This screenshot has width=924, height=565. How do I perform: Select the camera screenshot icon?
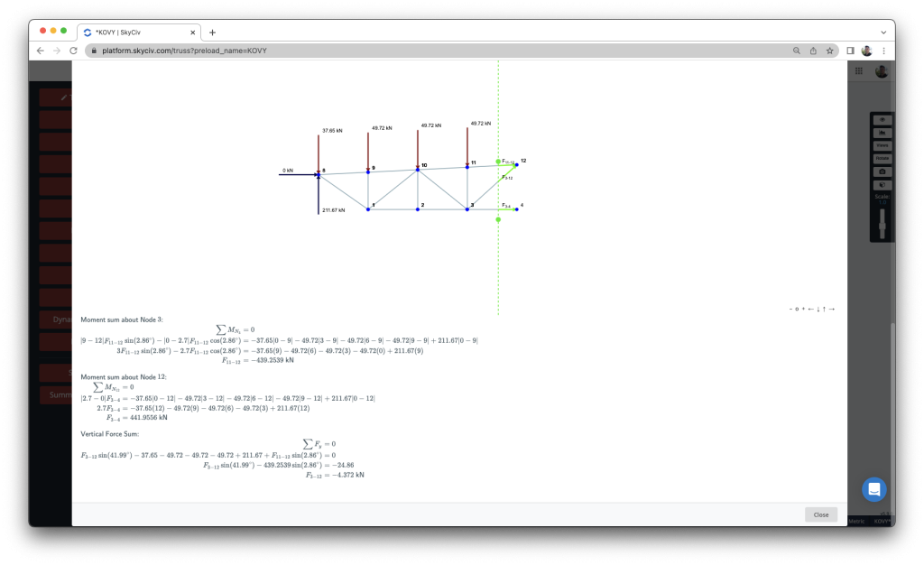coord(882,171)
